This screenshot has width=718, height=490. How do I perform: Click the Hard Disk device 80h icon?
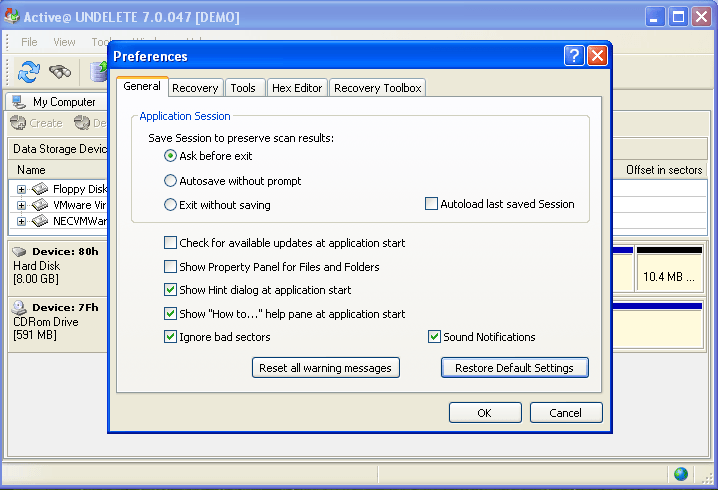tap(18, 251)
